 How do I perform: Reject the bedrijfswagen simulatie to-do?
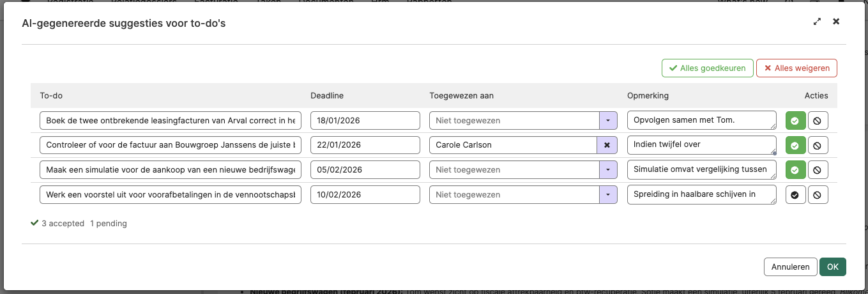pyautogui.click(x=818, y=170)
